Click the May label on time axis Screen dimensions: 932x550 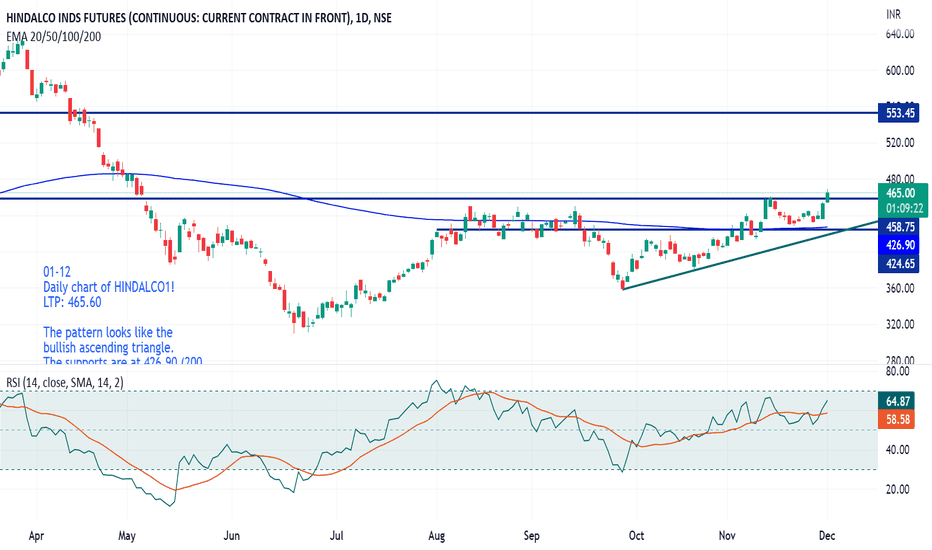127,536
